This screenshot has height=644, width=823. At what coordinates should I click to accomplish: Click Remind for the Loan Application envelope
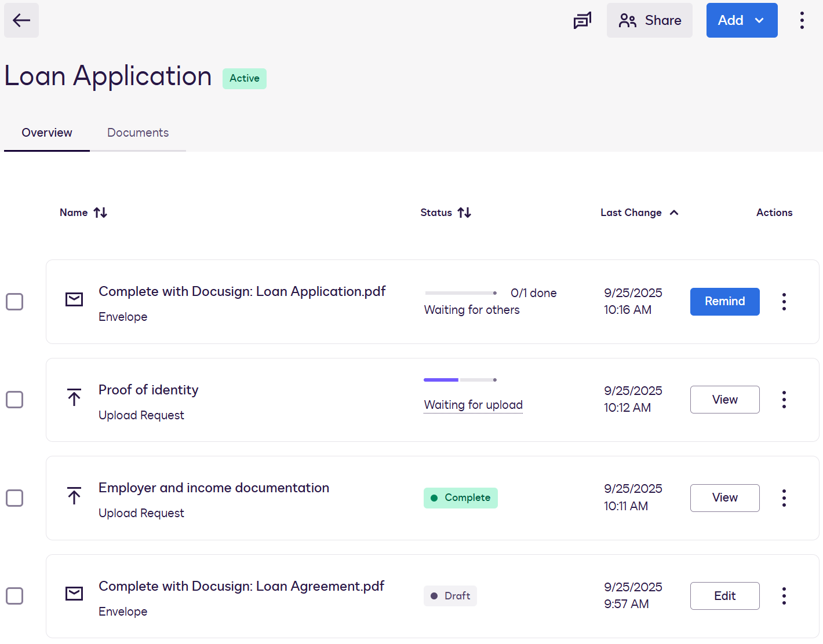(x=724, y=301)
